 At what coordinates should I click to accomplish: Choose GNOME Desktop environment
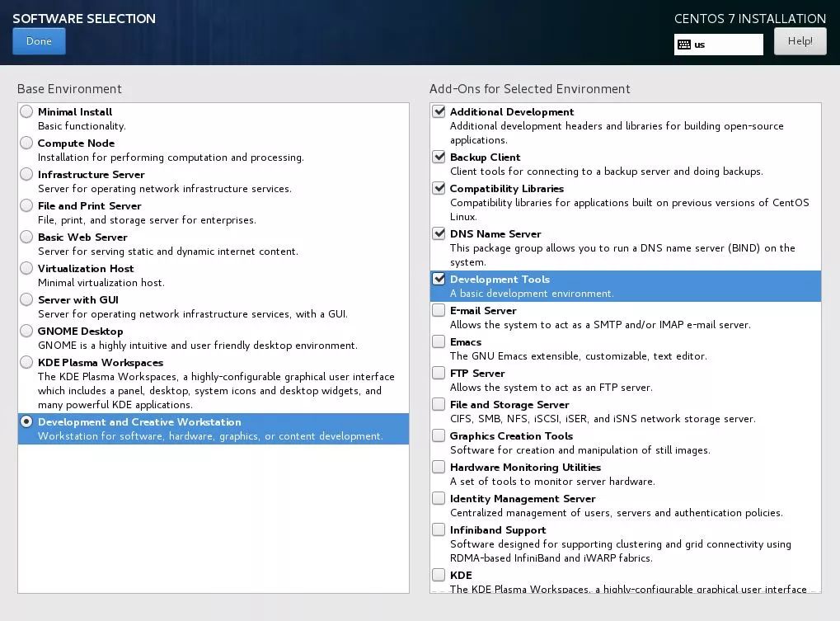click(x=27, y=332)
